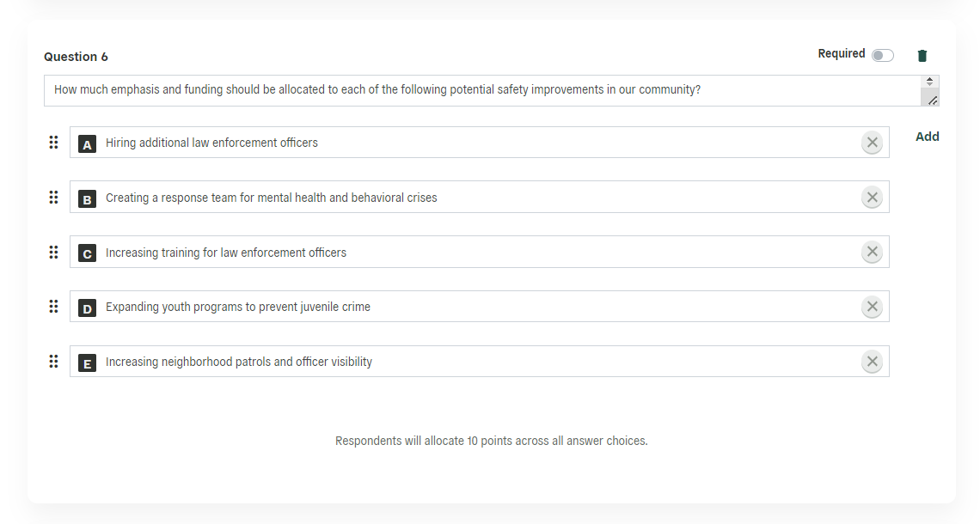Screen dimensions: 980x524
Task: Grab drag handle for choice B
Action: tap(54, 198)
